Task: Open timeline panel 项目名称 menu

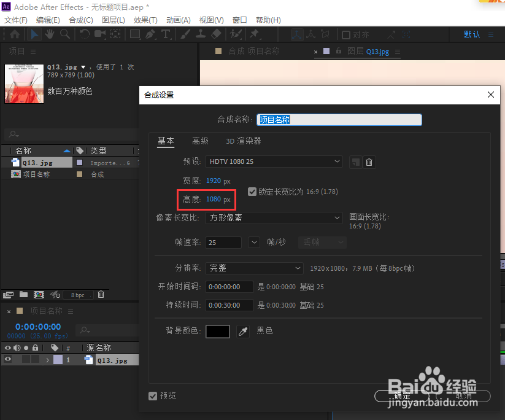Action: pyautogui.click(x=71, y=311)
